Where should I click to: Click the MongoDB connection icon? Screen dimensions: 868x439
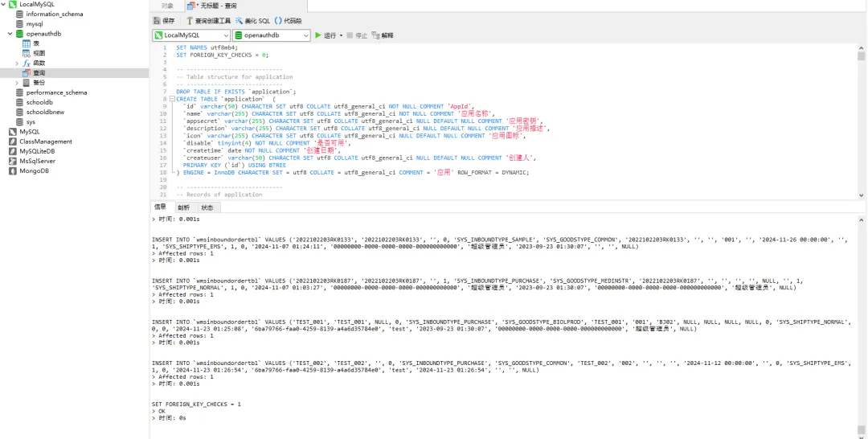click(13, 171)
